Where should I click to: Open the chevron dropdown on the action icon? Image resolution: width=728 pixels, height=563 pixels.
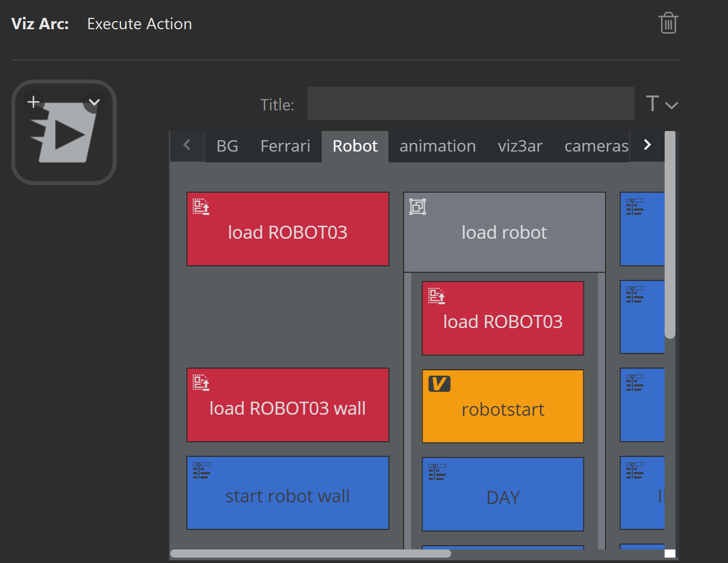[x=94, y=102]
